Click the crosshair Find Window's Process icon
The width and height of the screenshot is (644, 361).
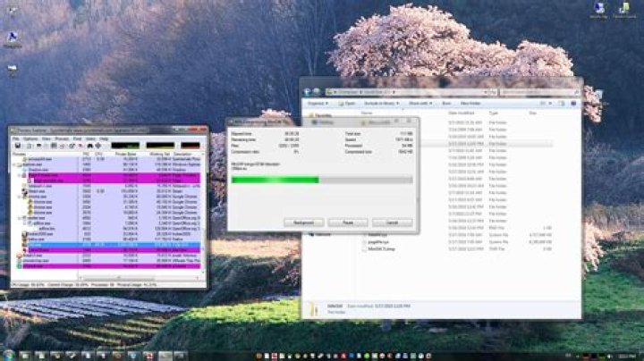98,146
